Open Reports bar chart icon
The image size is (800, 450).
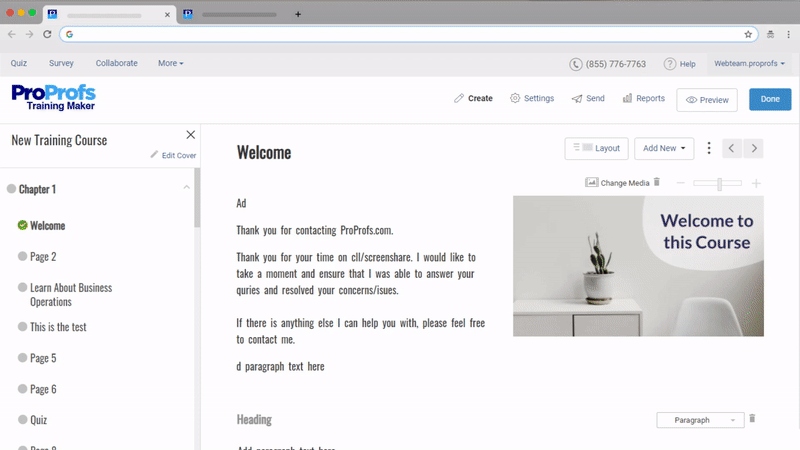627,98
